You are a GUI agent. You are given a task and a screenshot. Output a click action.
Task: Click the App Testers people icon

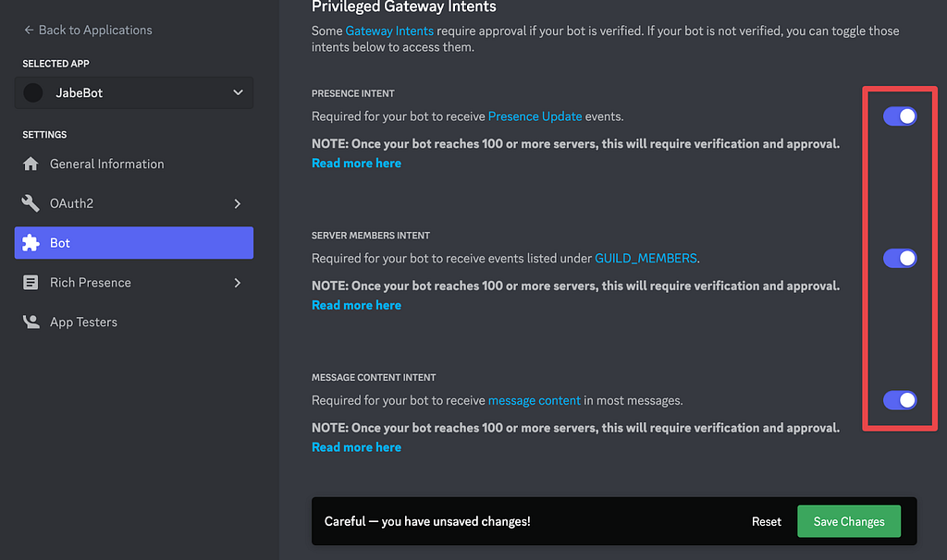tap(31, 322)
